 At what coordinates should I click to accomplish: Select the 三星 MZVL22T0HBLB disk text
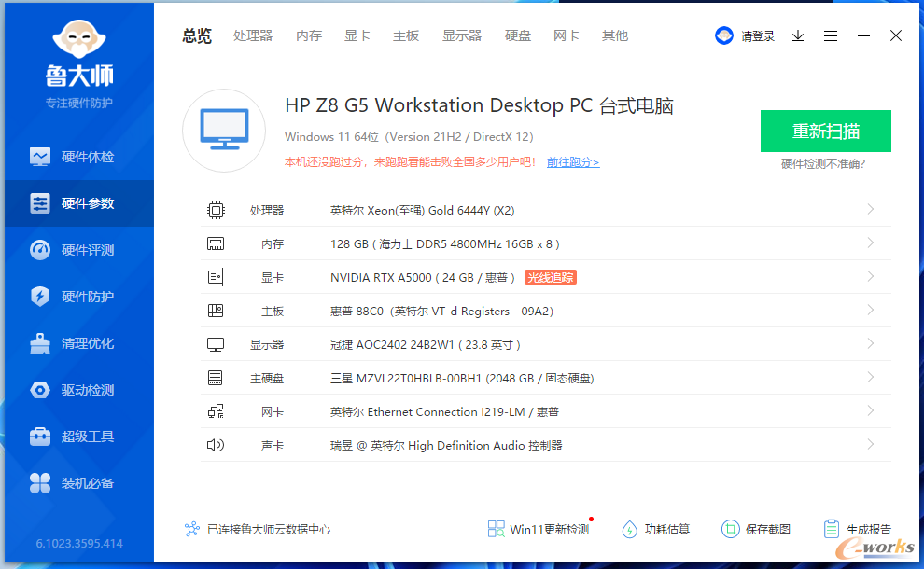[462, 378]
